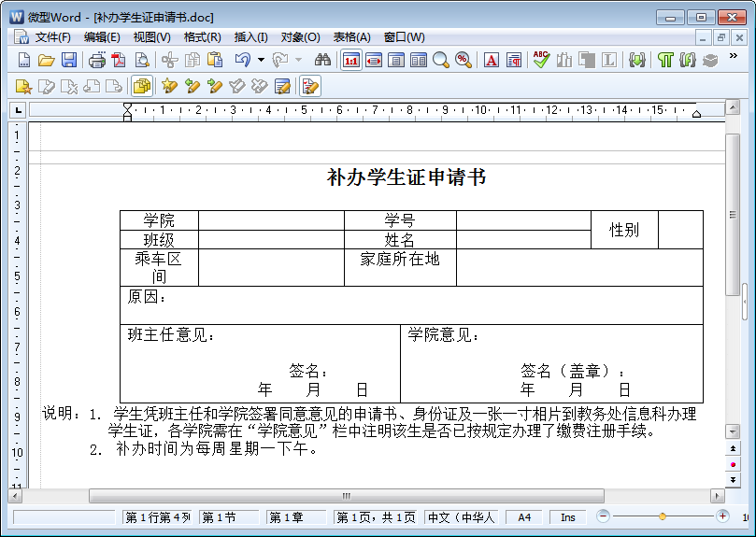Toggle the yellow stacked notes icon
Screen dimensions: 756x537
pyautogui.click(x=142, y=87)
